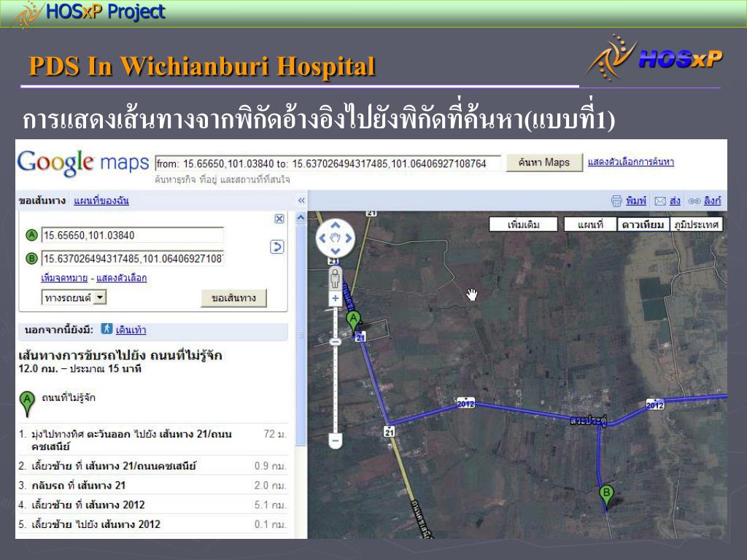Click the 2012 road shield left of town

coord(465,403)
